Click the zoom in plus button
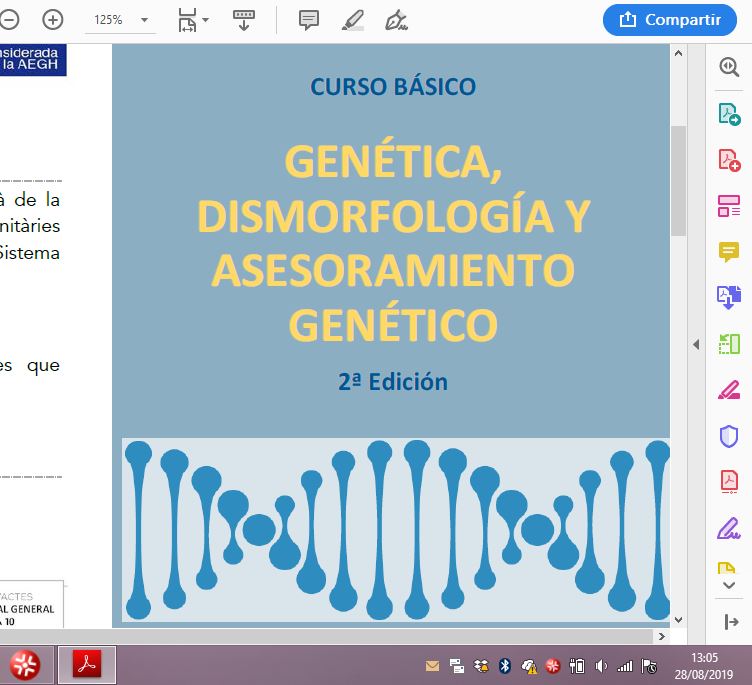This screenshot has height=685, width=752. pos(52,20)
